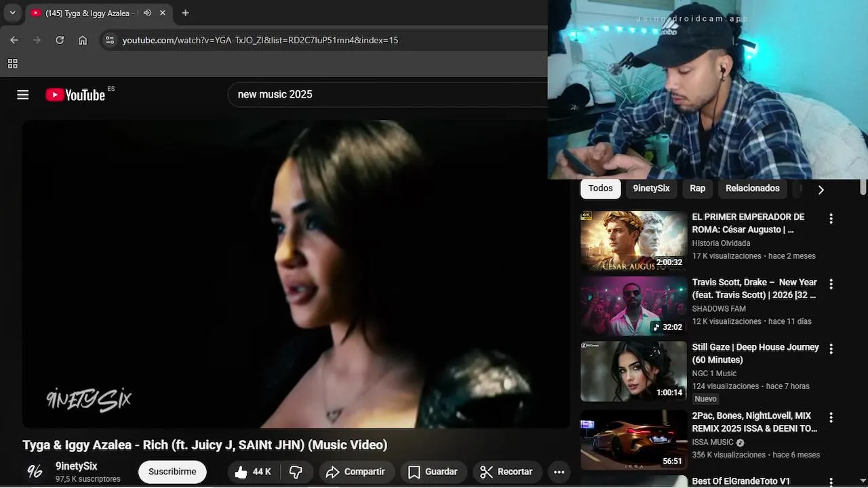The image size is (868, 488).
Task: Reload the page with the refresh icon
Action: pos(60,40)
